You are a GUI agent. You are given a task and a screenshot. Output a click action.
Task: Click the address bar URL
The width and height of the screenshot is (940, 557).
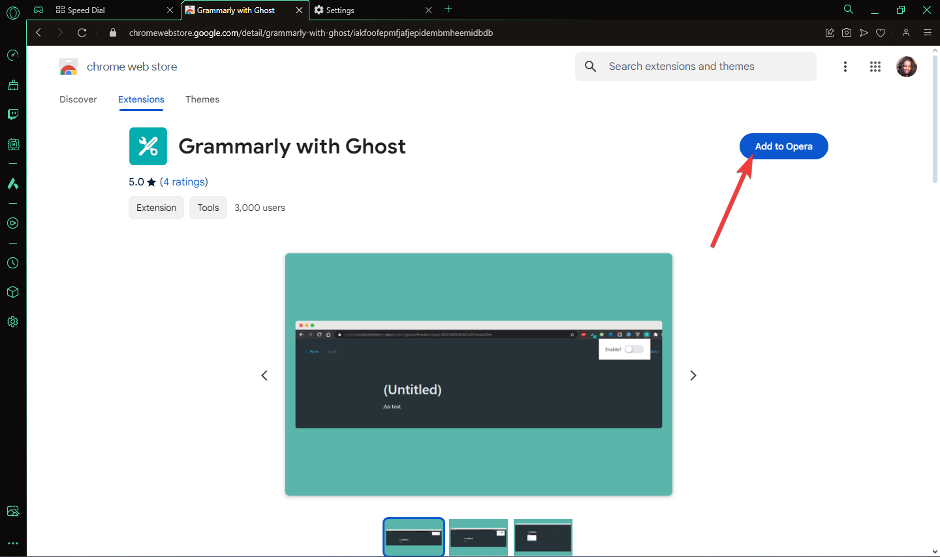(x=311, y=33)
